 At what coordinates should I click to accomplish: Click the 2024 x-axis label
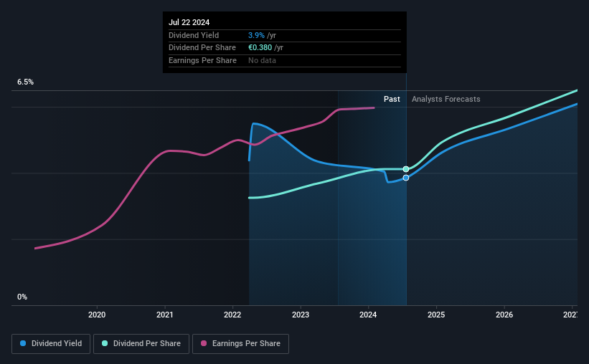click(368, 315)
